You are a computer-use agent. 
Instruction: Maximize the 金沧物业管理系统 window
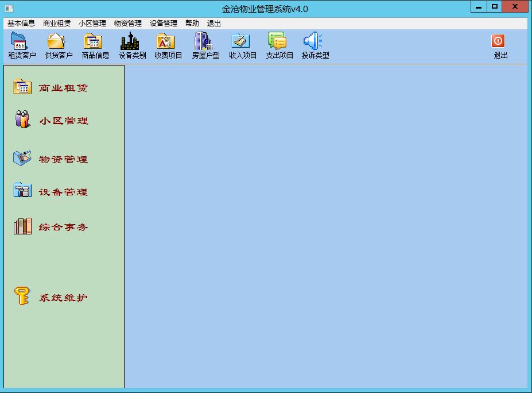(495, 7)
